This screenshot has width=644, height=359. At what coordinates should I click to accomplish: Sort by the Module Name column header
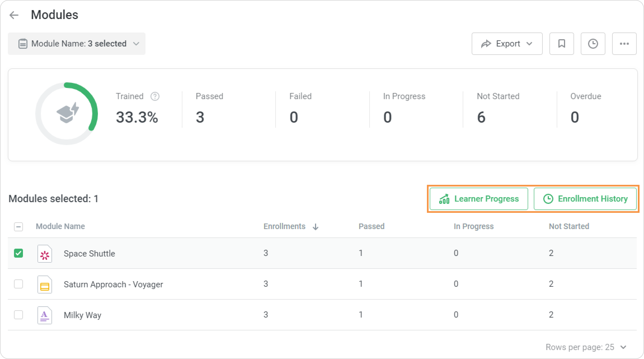pyautogui.click(x=60, y=226)
